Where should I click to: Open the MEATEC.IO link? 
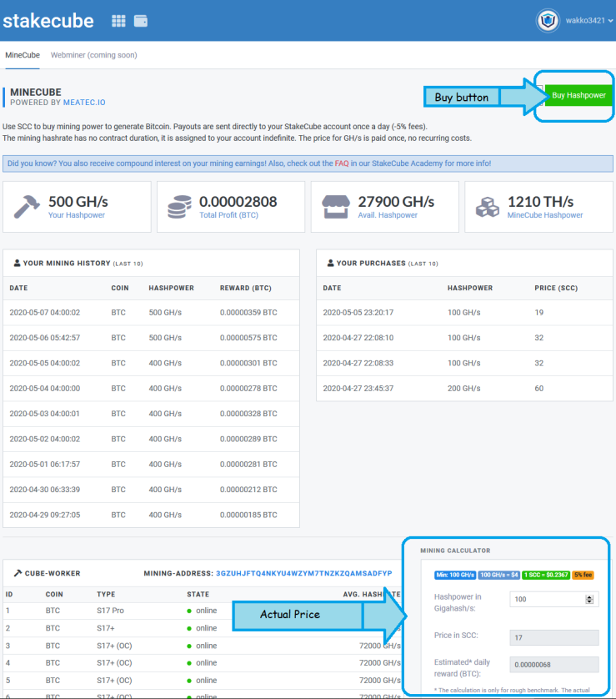(x=84, y=103)
